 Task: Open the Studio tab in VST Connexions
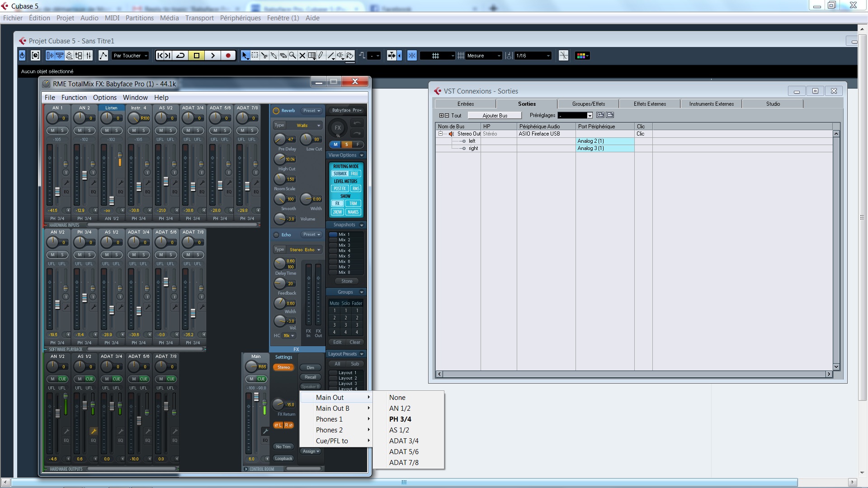[x=773, y=104]
